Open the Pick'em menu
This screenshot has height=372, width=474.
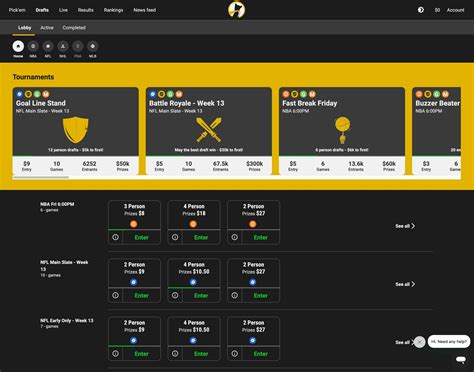pos(17,10)
